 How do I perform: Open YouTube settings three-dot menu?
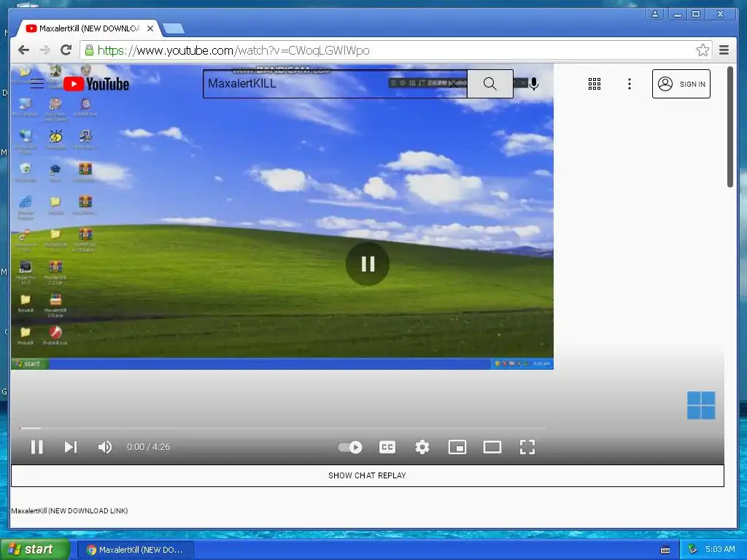(x=630, y=84)
